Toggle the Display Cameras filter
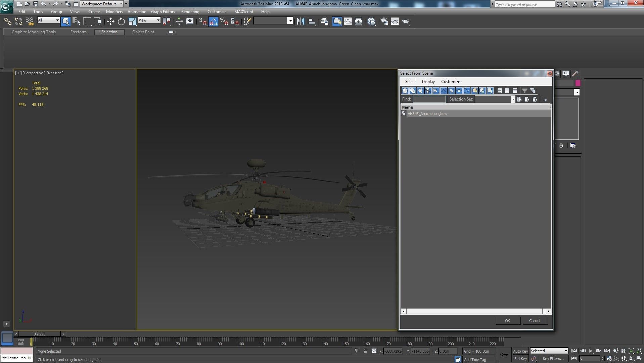This screenshot has height=363, width=644. click(x=428, y=91)
